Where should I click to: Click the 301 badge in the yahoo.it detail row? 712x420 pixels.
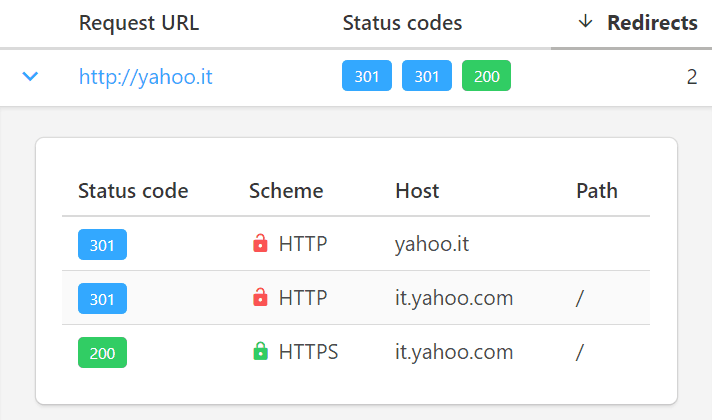pos(102,244)
